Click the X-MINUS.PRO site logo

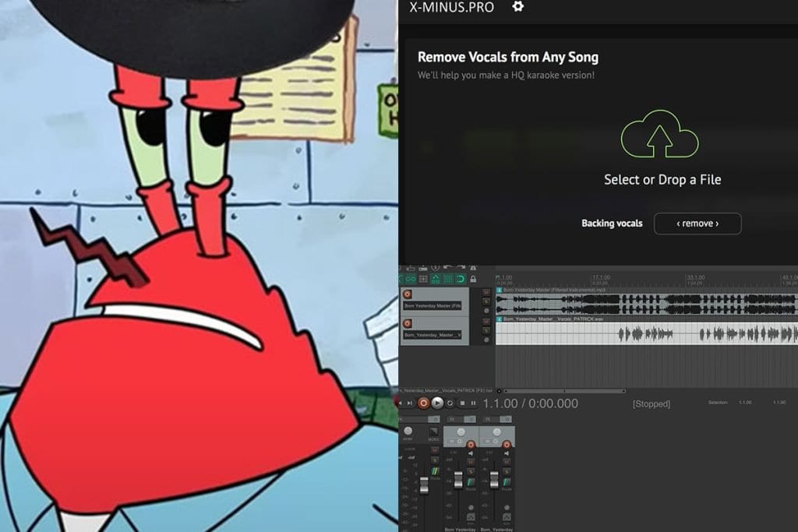click(x=451, y=6)
